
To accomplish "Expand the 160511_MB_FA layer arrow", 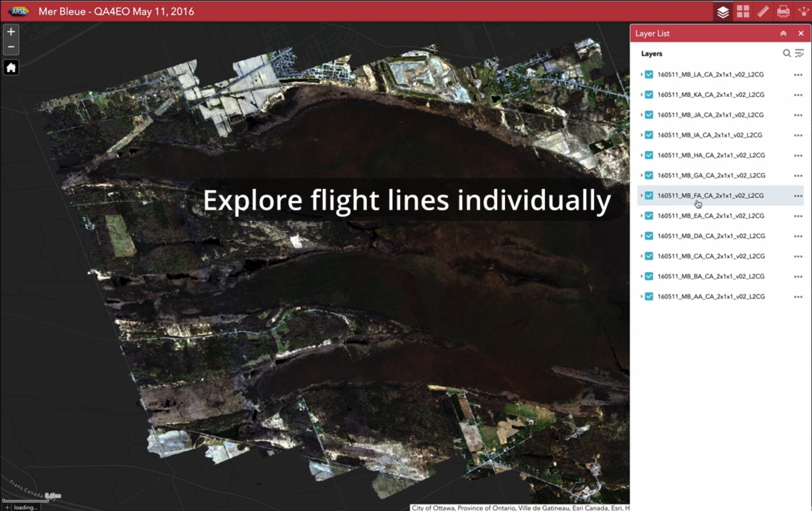I will click(641, 196).
